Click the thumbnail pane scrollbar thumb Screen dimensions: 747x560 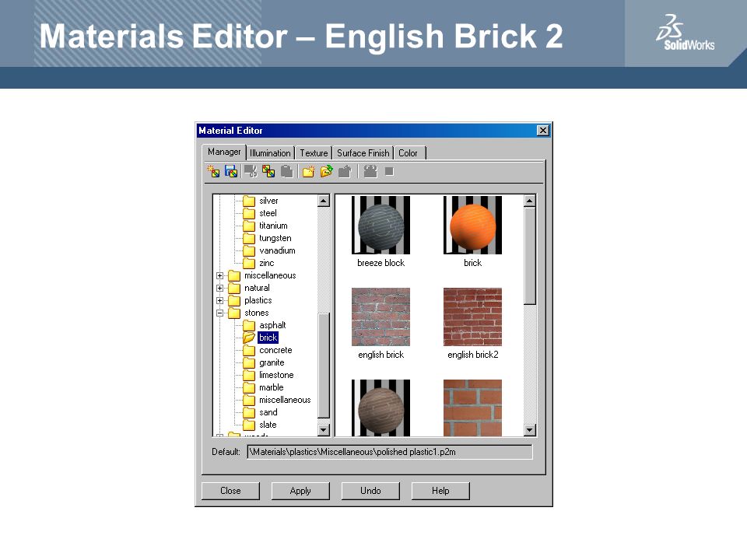(x=530, y=256)
